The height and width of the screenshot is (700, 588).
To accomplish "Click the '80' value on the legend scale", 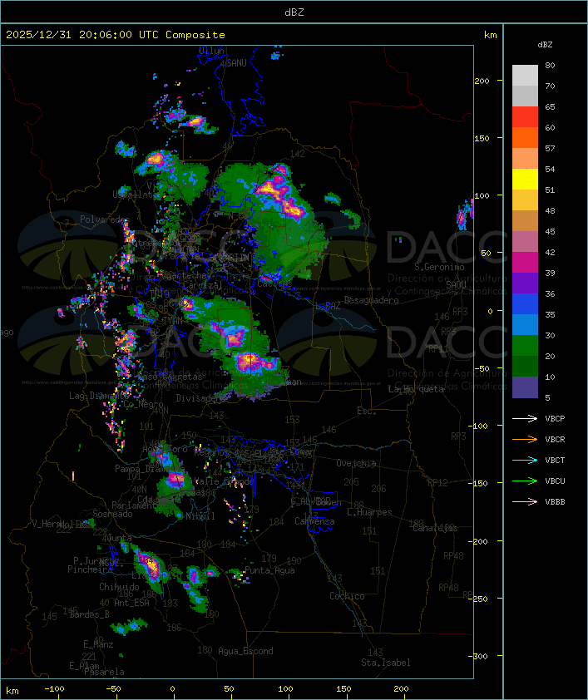I will [550, 65].
